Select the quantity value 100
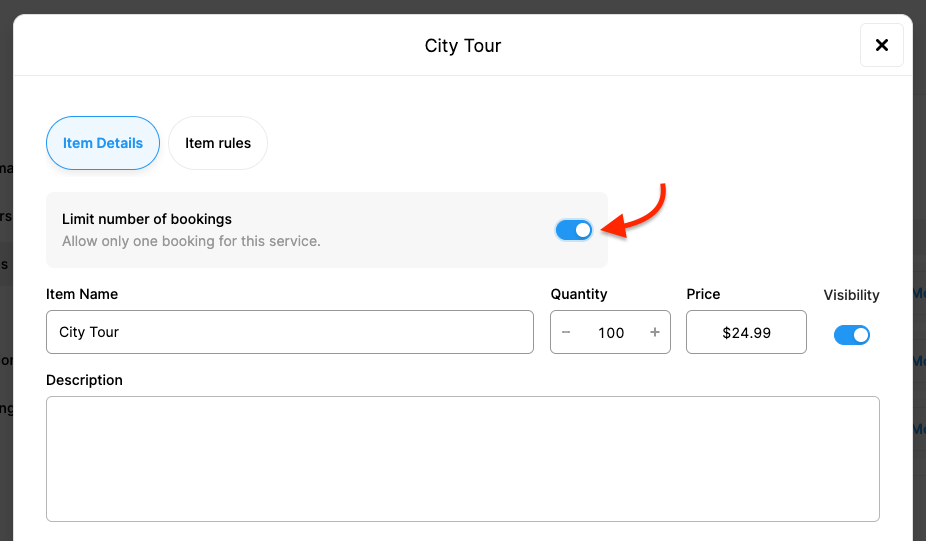 click(x=611, y=332)
